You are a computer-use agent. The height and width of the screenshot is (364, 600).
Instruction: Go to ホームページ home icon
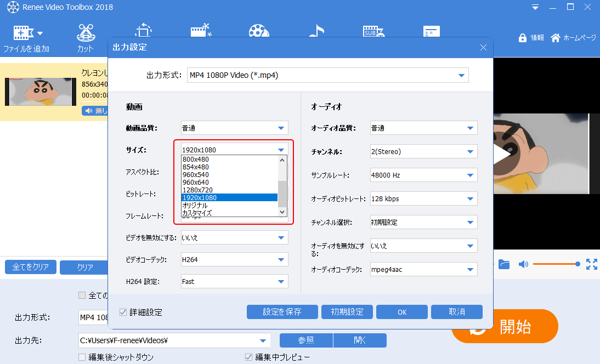555,37
